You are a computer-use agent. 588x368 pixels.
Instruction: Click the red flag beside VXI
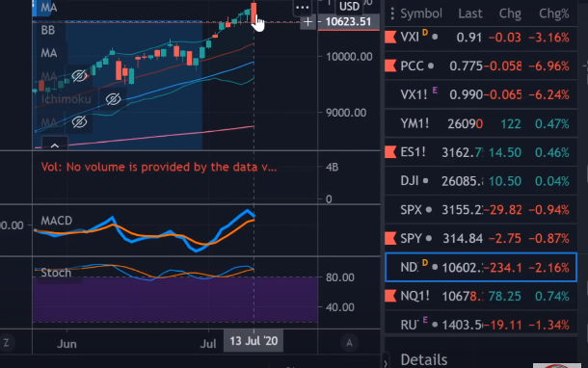tap(390, 38)
